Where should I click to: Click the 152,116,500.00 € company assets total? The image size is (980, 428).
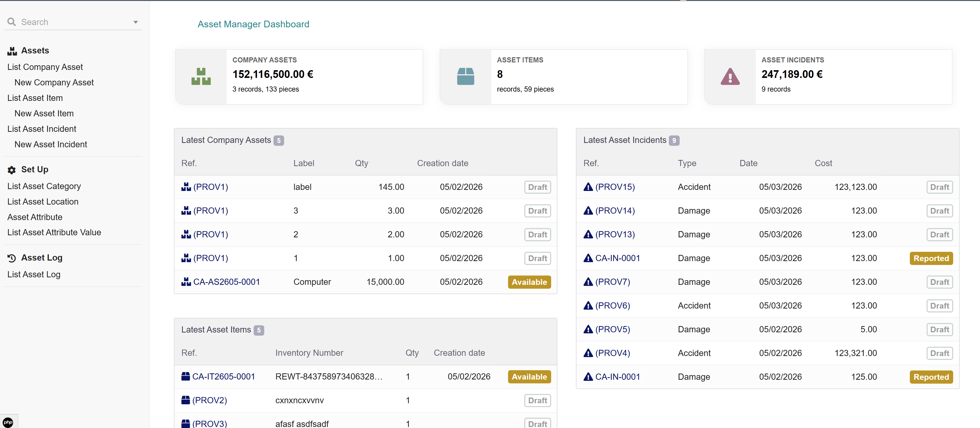click(x=273, y=74)
